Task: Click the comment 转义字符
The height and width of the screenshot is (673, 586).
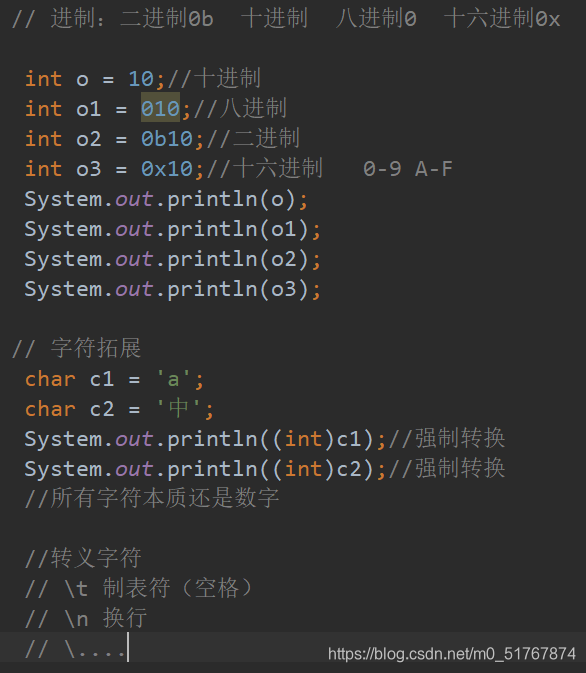Action: tap(83, 558)
